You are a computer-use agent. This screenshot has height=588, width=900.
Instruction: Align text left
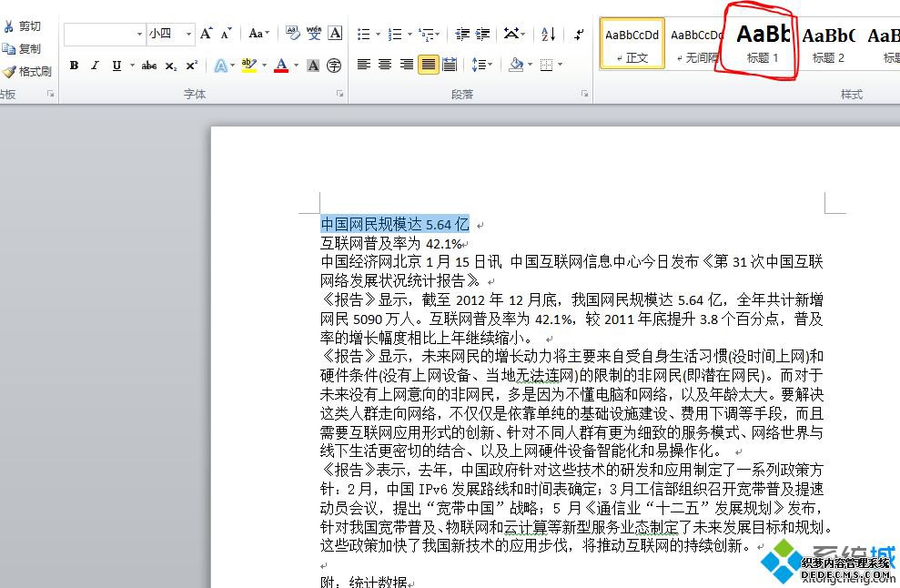(363, 65)
